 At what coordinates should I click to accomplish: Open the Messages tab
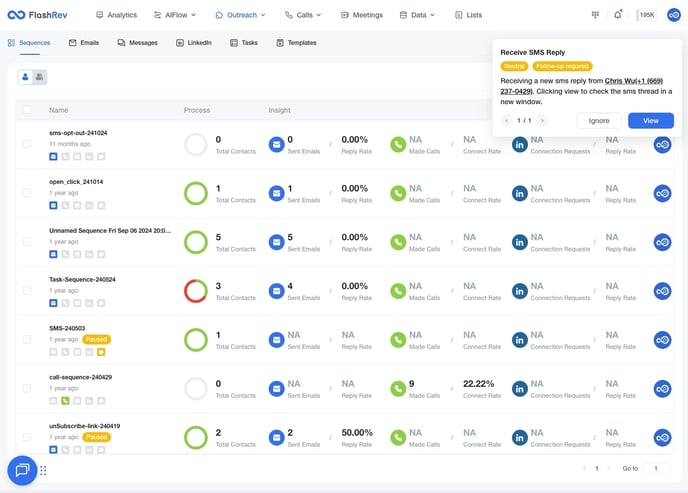(137, 43)
